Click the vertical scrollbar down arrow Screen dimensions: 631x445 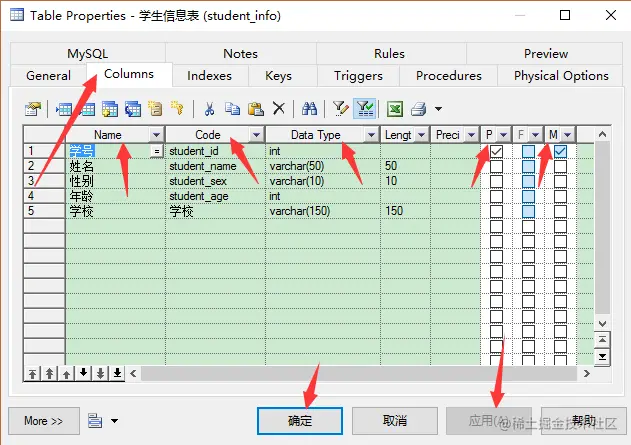(x=602, y=323)
